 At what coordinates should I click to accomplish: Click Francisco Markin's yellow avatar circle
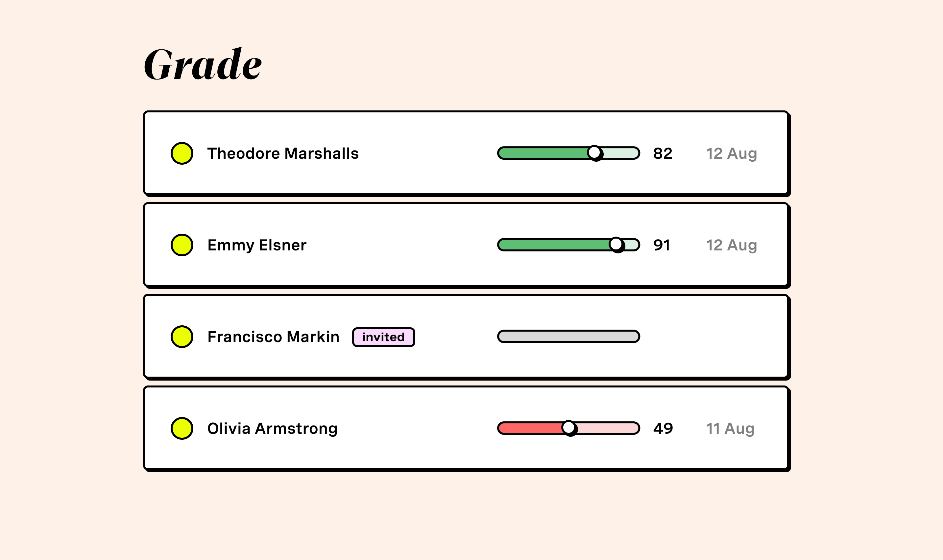(x=182, y=337)
